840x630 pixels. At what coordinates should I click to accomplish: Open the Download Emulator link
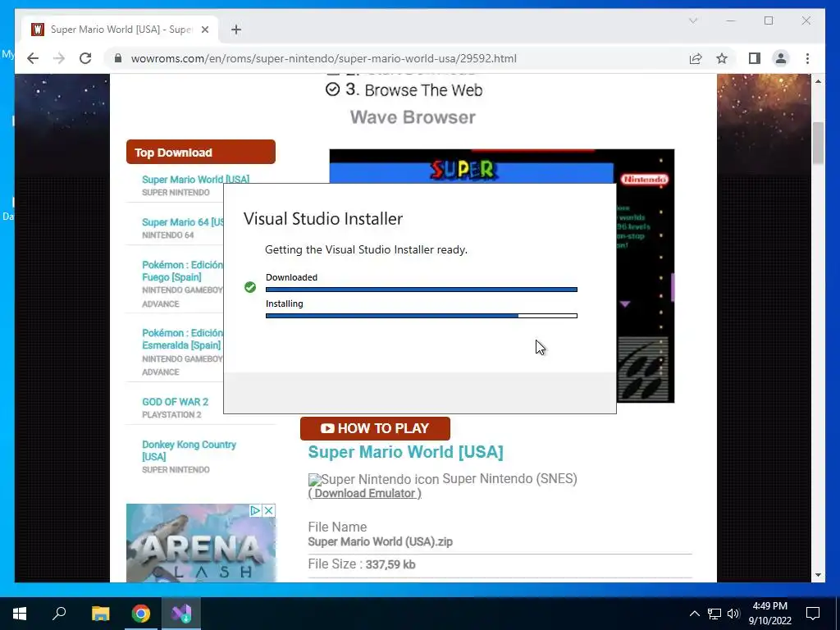(x=365, y=493)
